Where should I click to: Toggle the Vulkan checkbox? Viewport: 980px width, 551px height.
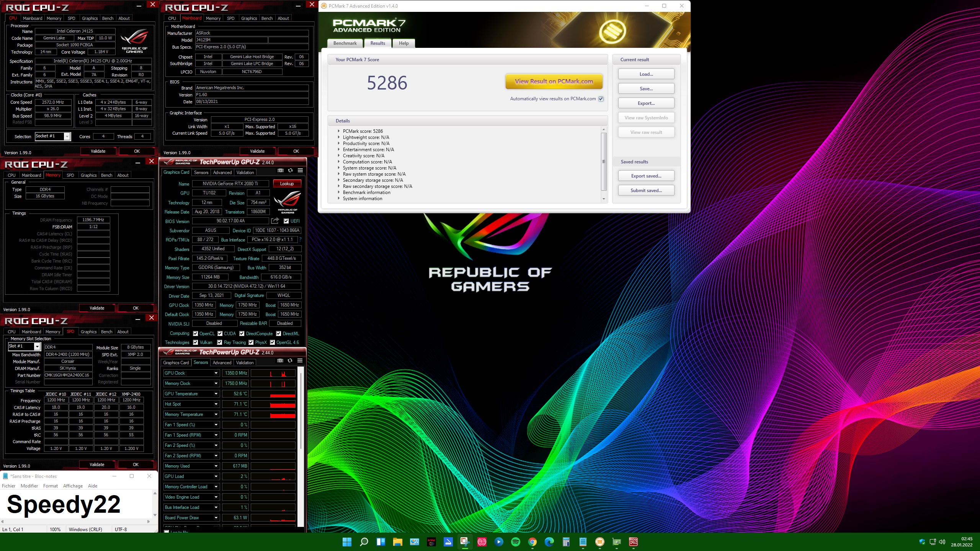(x=195, y=342)
